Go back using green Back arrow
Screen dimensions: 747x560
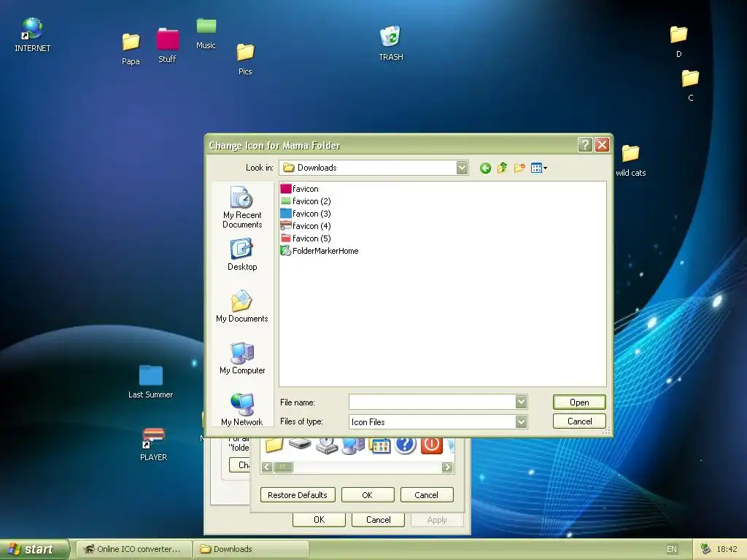pos(485,168)
